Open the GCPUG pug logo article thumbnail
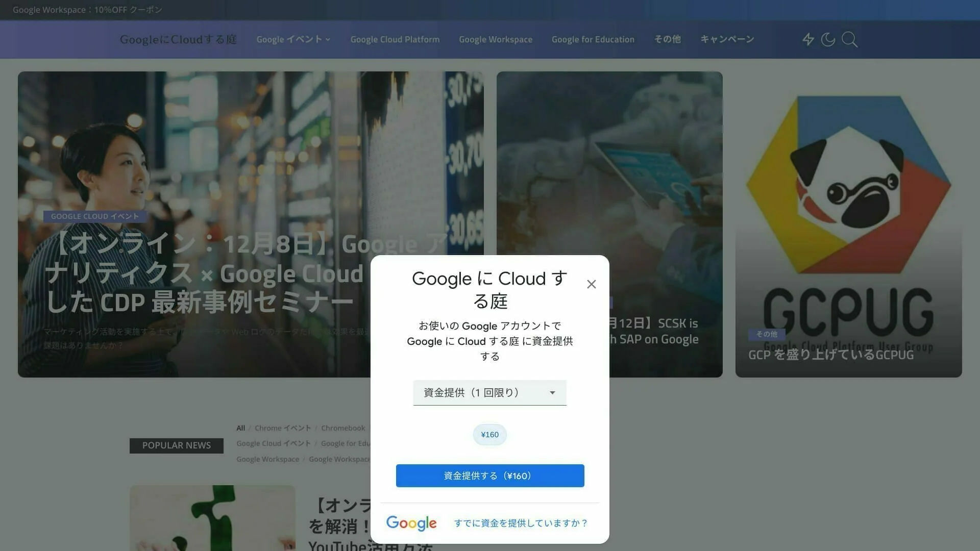Viewport: 980px width, 551px height. pos(848,204)
